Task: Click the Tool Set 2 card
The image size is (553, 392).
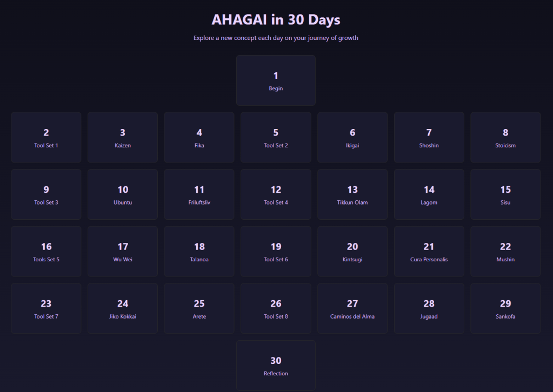Action: [276, 138]
